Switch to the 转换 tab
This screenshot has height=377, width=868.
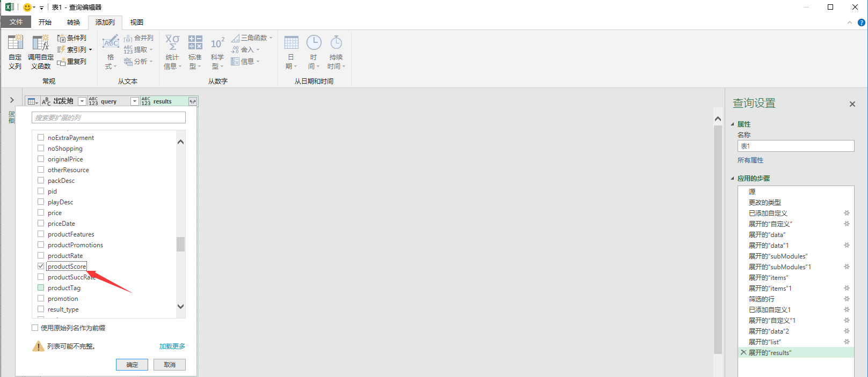tap(74, 22)
